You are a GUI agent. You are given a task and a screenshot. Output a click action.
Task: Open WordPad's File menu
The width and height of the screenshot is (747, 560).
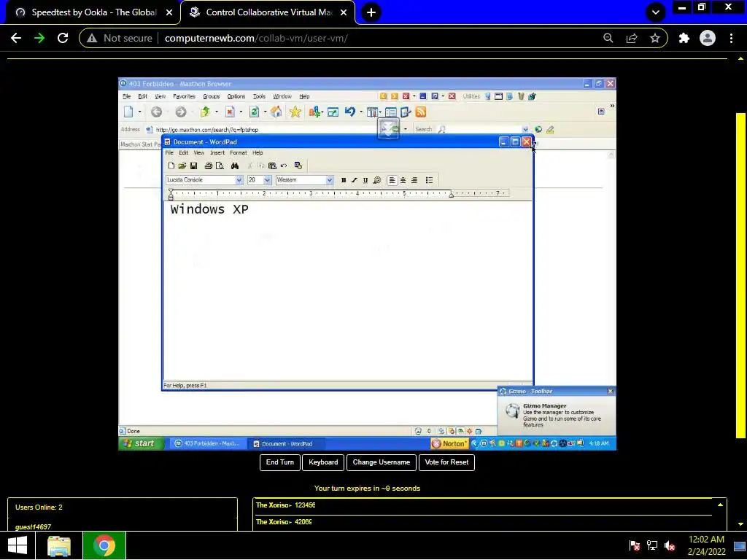[169, 153]
